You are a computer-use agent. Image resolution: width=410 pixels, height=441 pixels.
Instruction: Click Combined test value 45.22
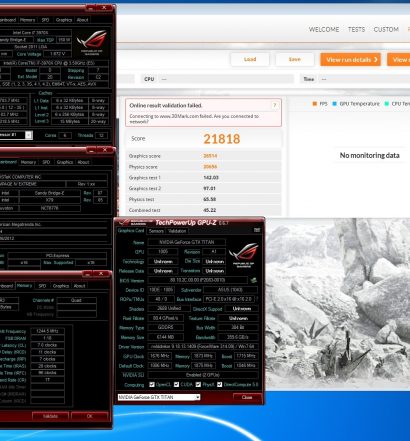(x=210, y=210)
